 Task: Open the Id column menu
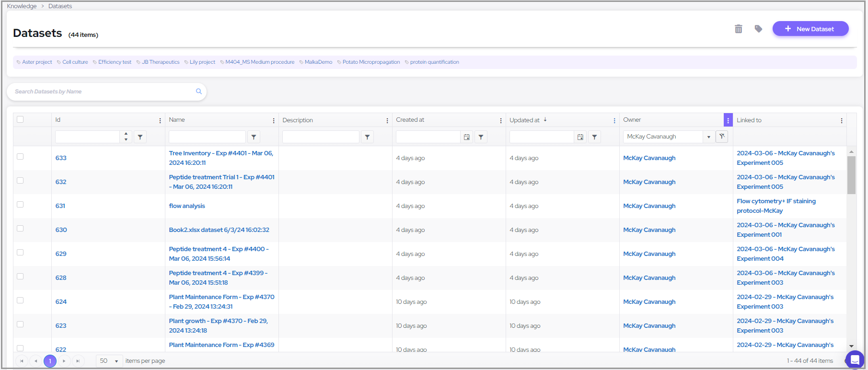[160, 121]
